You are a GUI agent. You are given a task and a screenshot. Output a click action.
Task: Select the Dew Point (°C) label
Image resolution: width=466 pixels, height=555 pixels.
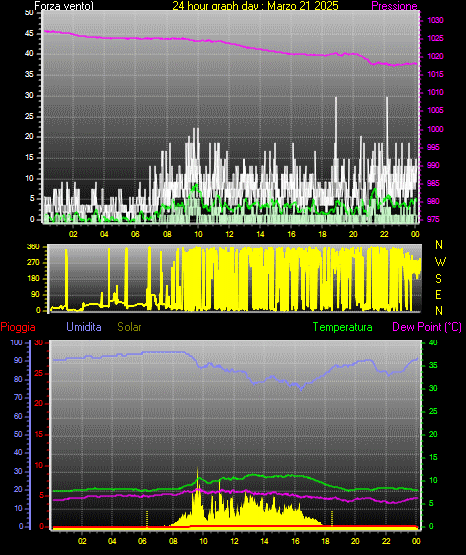point(427,327)
